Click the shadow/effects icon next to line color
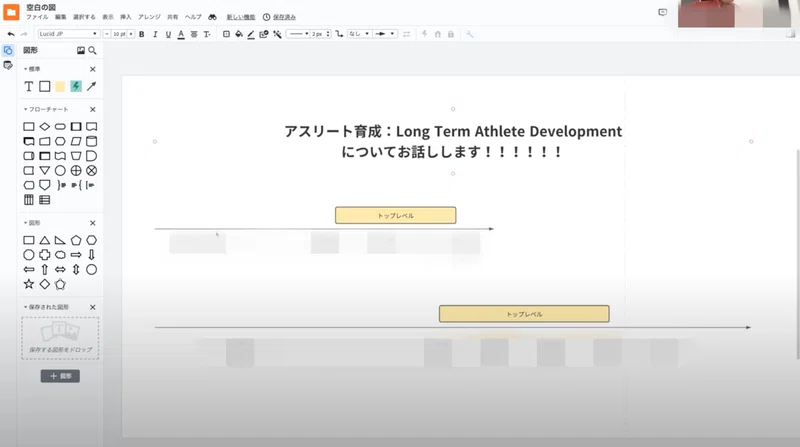The height and width of the screenshot is (447, 800). (x=264, y=34)
